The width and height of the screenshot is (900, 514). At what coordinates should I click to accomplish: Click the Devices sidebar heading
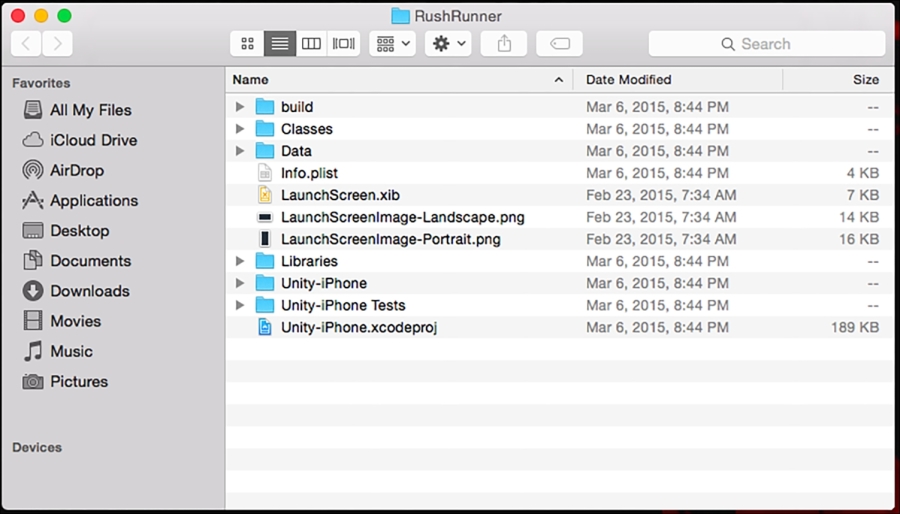point(37,447)
